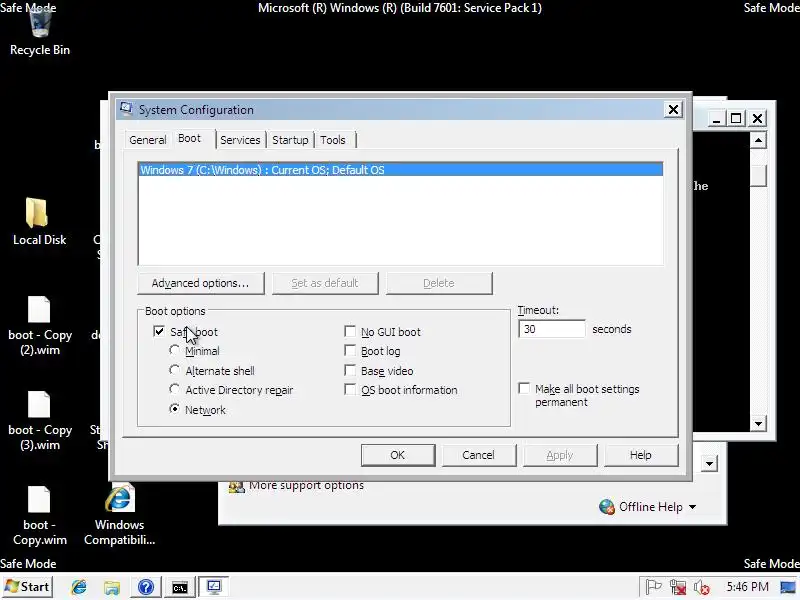The height and width of the screenshot is (600, 800).
Task: Click the More support options icon
Action: tap(236, 486)
